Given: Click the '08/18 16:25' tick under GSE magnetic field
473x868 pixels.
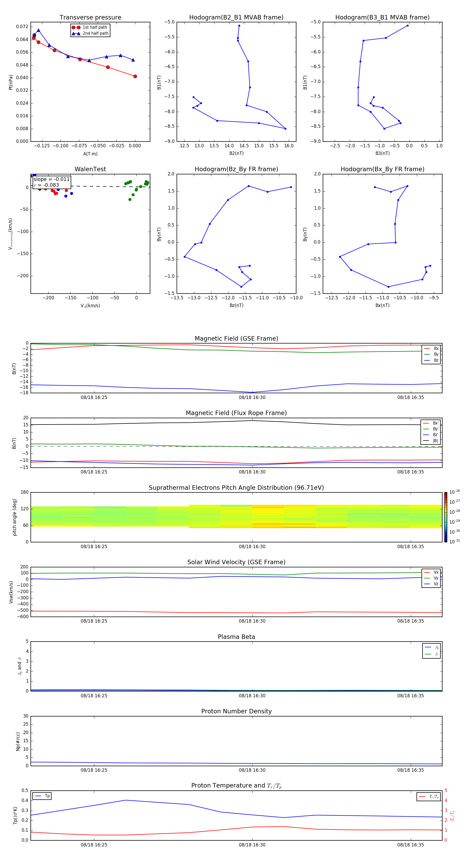Looking at the screenshot, I should (94, 398).
